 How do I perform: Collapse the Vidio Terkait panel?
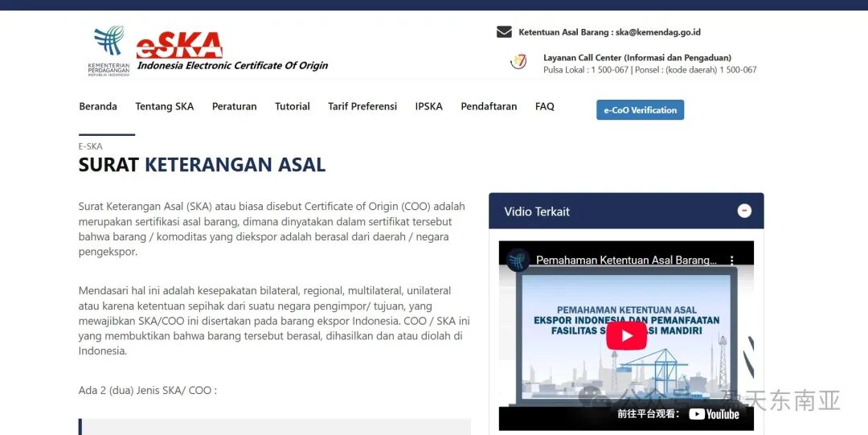click(x=744, y=211)
